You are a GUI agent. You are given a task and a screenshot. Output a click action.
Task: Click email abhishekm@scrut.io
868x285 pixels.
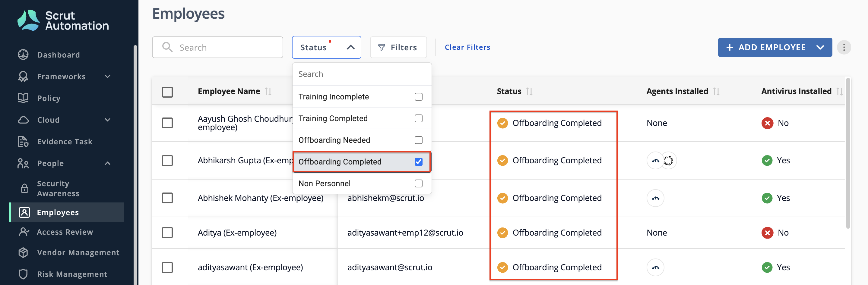pyautogui.click(x=385, y=198)
